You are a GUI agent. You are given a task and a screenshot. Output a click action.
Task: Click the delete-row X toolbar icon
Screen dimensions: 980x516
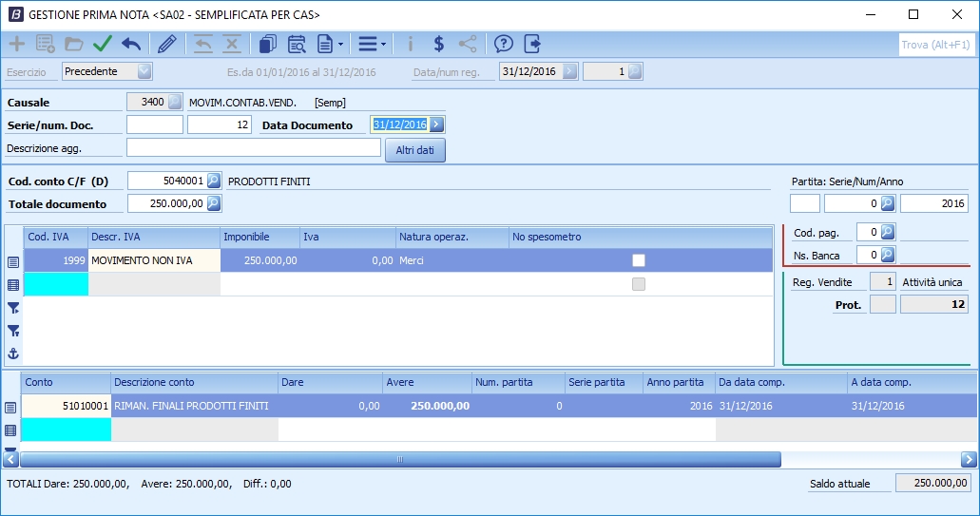click(x=232, y=44)
